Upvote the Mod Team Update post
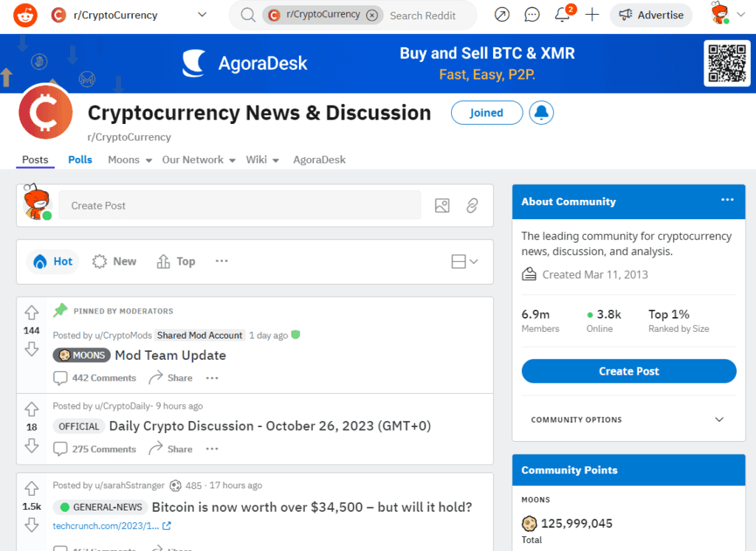The width and height of the screenshot is (756, 551). [x=32, y=313]
